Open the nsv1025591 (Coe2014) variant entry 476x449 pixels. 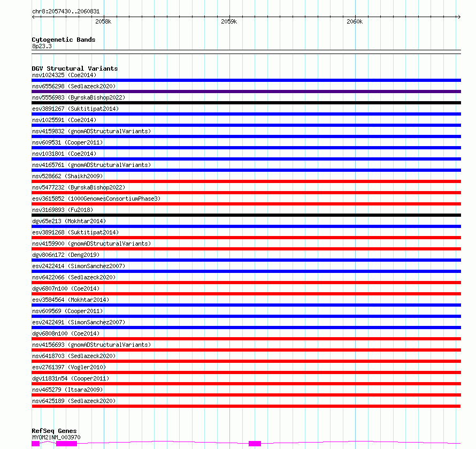pos(64,120)
